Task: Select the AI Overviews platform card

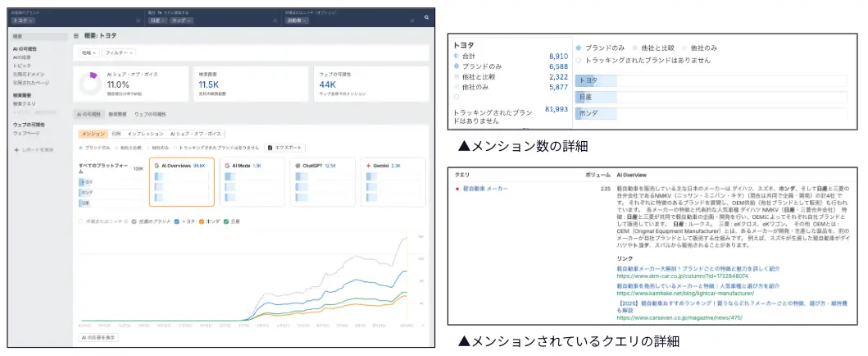Action: pos(182,181)
